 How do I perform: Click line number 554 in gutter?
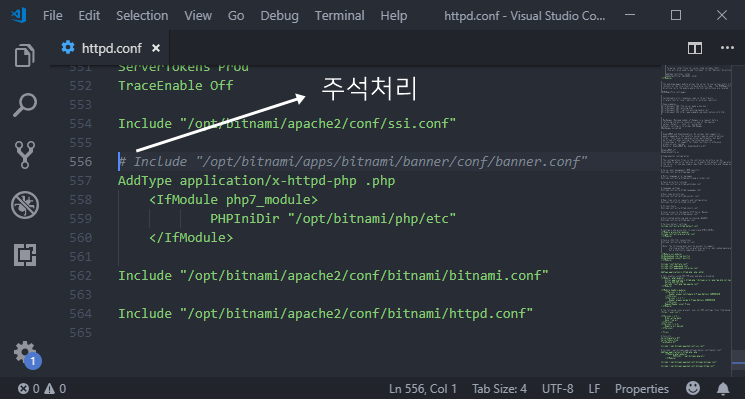click(81, 124)
